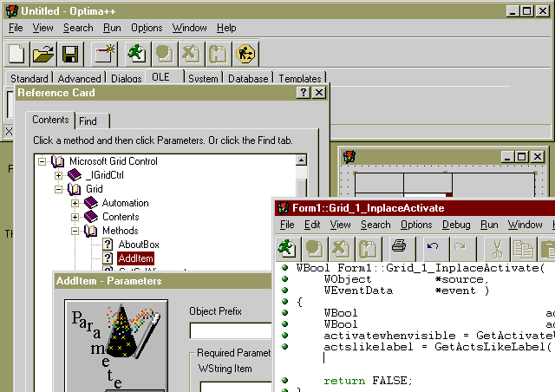Image resolution: width=555 pixels, height=392 pixels.
Task: Collapse the Methods tree node
Action: click(x=75, y=231)
